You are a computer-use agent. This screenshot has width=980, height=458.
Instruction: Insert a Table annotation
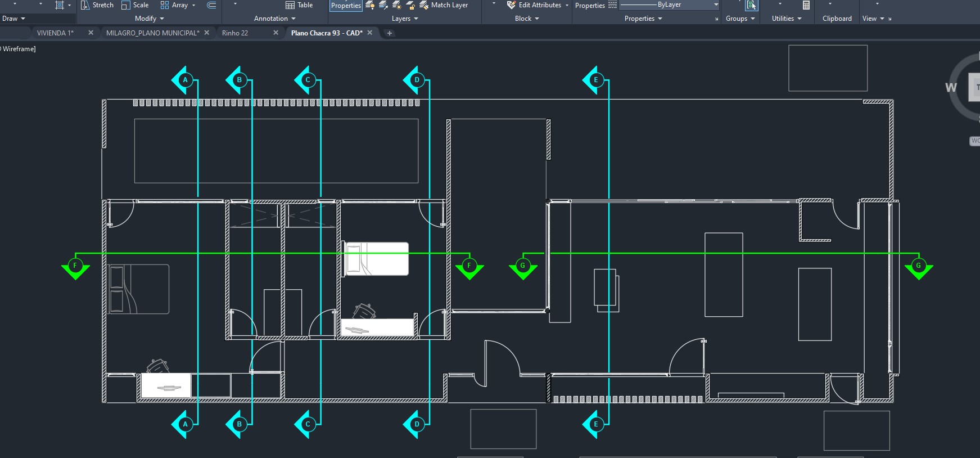pyautogui.click(x=299, y=5)
